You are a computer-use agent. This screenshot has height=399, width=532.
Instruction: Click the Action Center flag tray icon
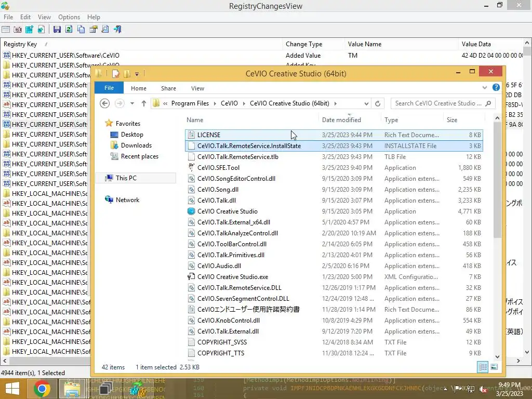coord(458,389)
